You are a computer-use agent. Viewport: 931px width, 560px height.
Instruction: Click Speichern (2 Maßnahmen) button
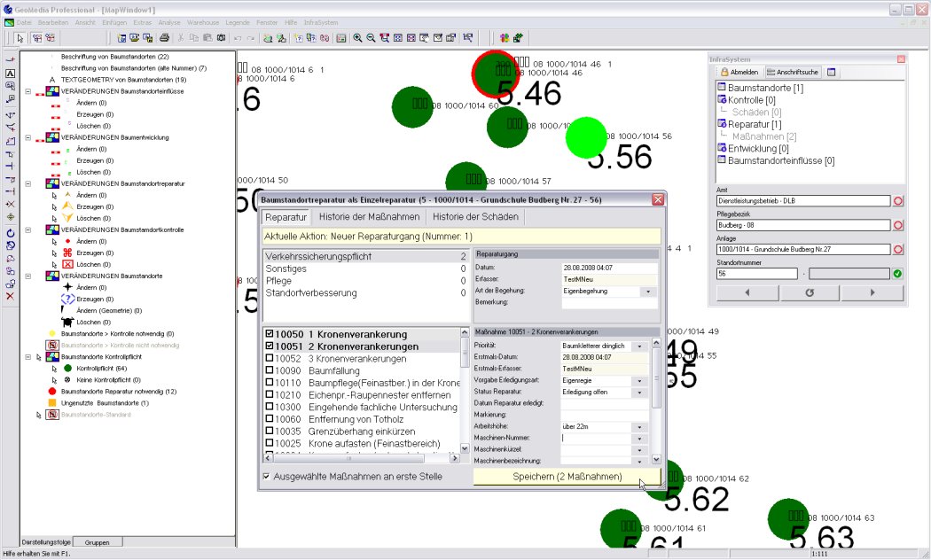tap(567, 478)
